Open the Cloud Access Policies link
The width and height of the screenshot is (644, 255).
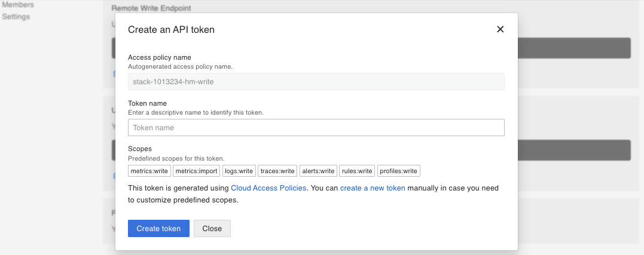268,188
